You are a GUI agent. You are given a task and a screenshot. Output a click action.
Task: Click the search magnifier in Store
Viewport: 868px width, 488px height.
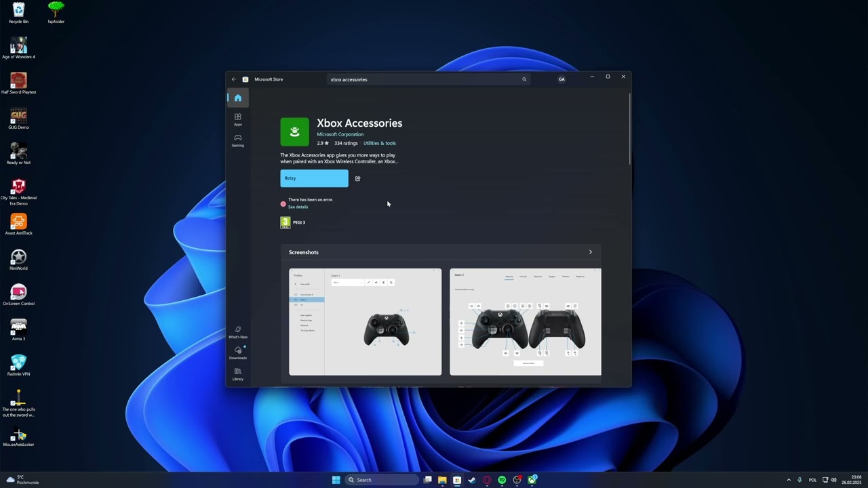tap(524, 79)
